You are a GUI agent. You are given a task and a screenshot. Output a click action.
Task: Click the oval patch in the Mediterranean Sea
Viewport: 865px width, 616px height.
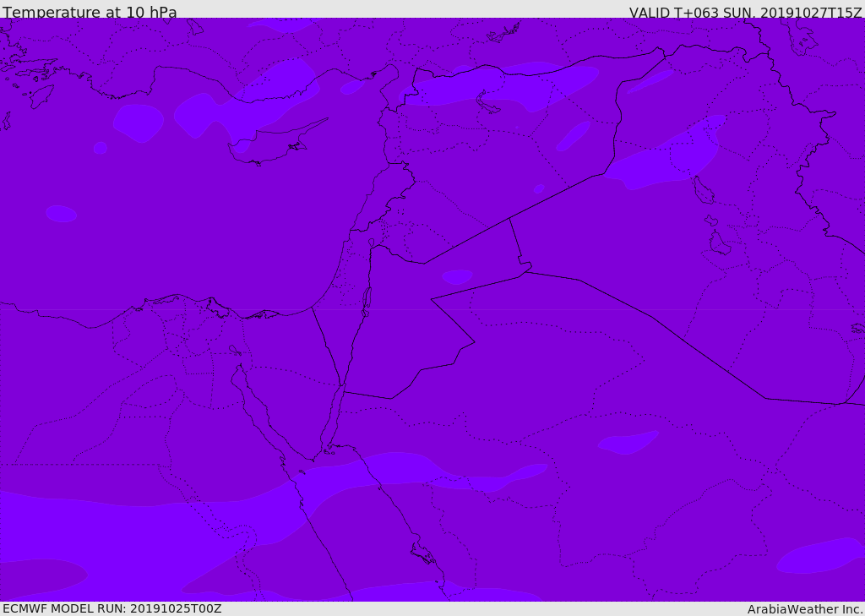(61, 214)
